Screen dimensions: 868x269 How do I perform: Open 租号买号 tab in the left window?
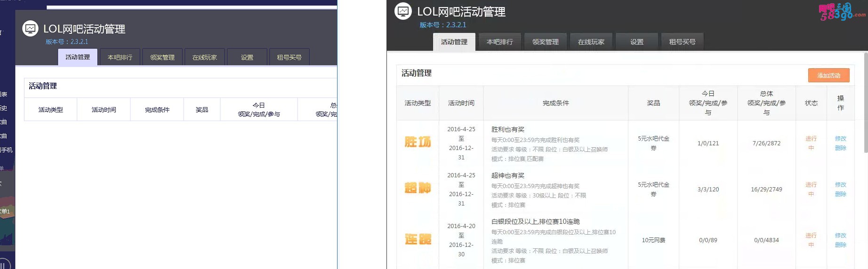pyautogui.click(x=289, y=57)
